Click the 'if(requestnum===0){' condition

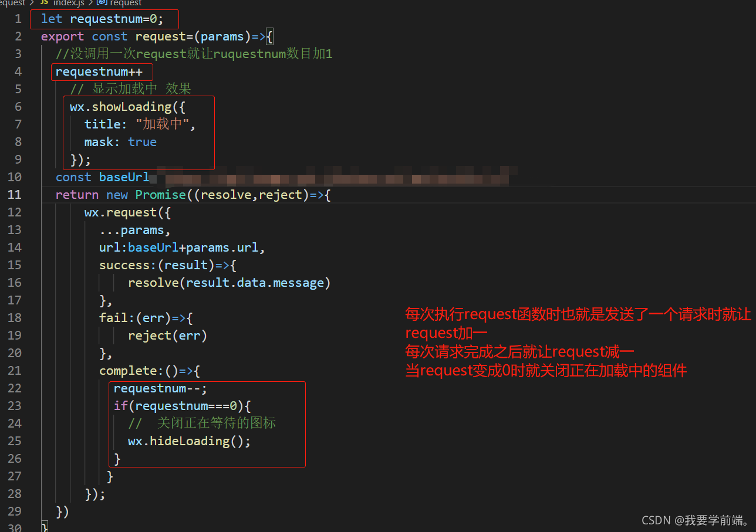183,406
